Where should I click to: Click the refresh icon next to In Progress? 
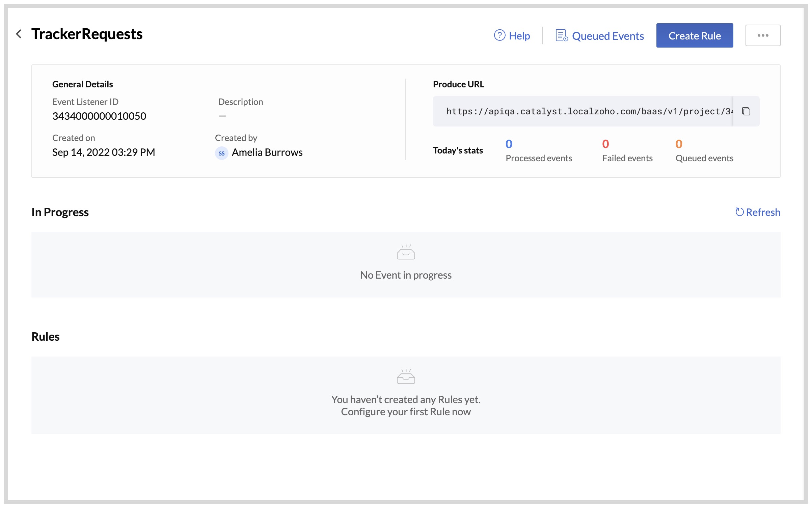(x=739, y=212)
